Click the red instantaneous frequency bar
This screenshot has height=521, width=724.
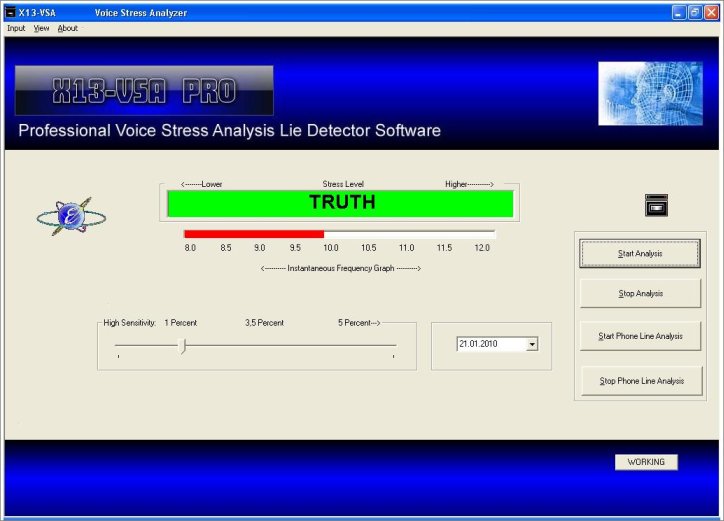click(x=254, y=234)
